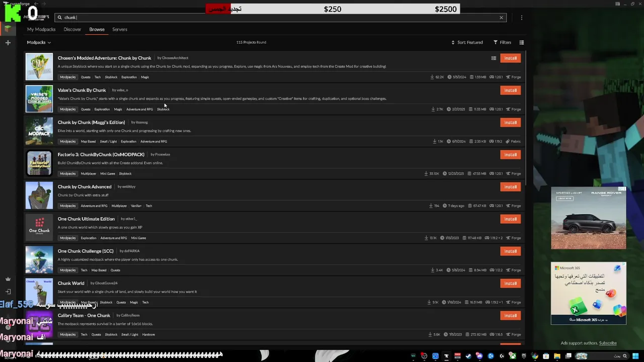This screenshot has width=644, height=362.
Task: Click Mini Game tag on Factorio 3 row
Action: [108, 173]
